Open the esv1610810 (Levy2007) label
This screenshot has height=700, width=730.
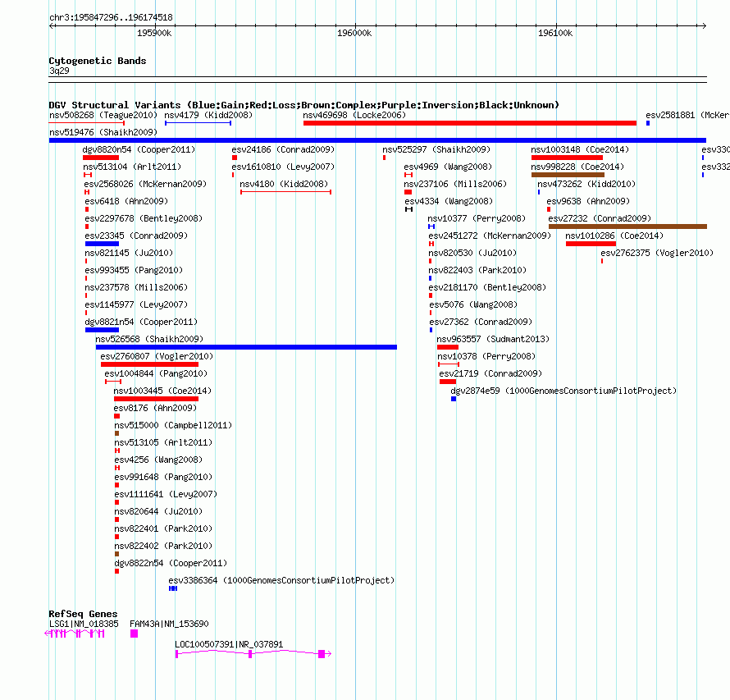pyautogui.click(x=283, y=167)
